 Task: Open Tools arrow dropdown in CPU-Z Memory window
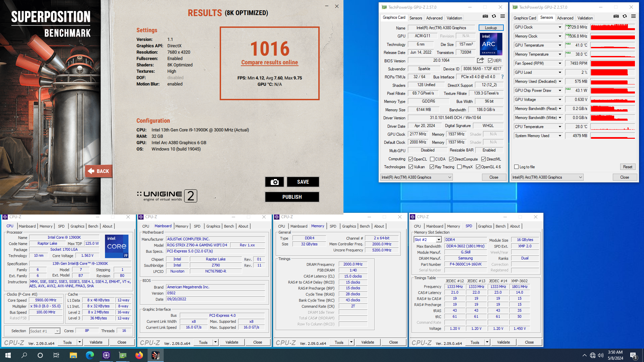351,342
